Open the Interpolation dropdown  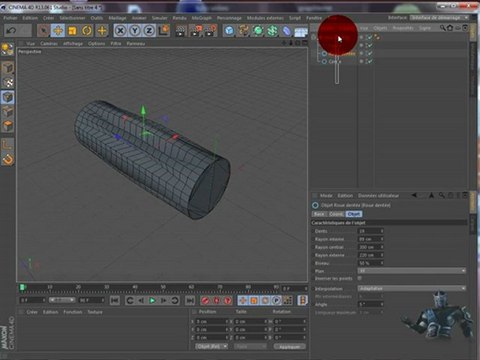coord(412,288)
